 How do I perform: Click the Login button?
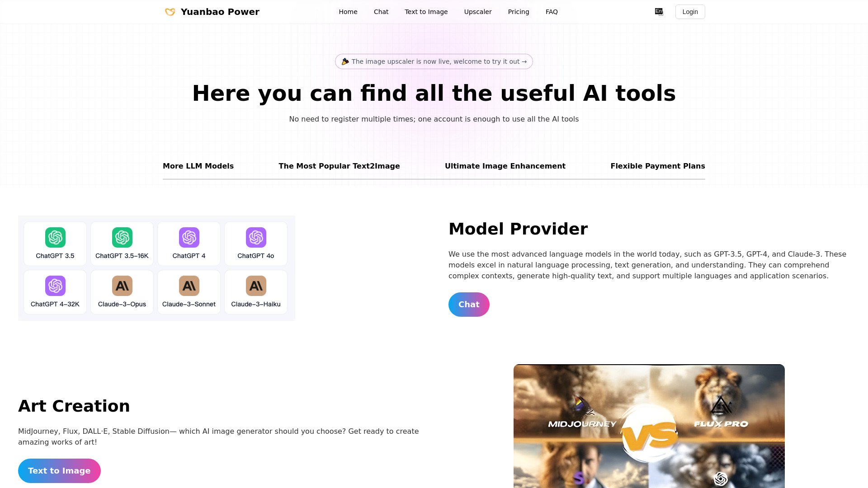[x=690, y=11]
